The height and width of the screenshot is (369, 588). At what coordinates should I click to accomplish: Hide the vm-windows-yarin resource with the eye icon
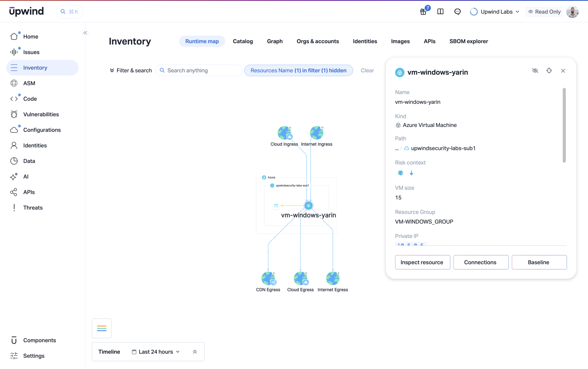[535, 71]
